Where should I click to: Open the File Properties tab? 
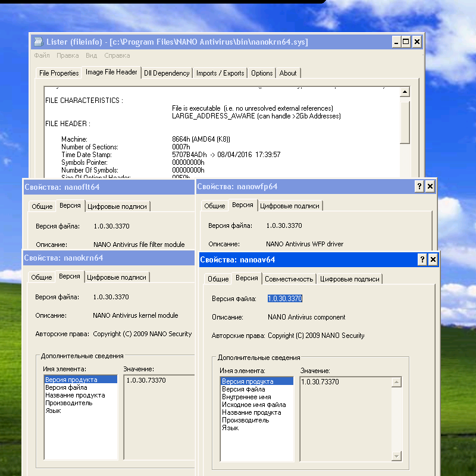click(59, 73)
